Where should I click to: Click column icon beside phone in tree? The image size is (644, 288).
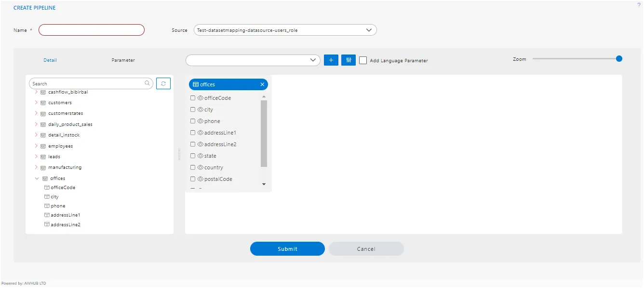click(47, 206)
